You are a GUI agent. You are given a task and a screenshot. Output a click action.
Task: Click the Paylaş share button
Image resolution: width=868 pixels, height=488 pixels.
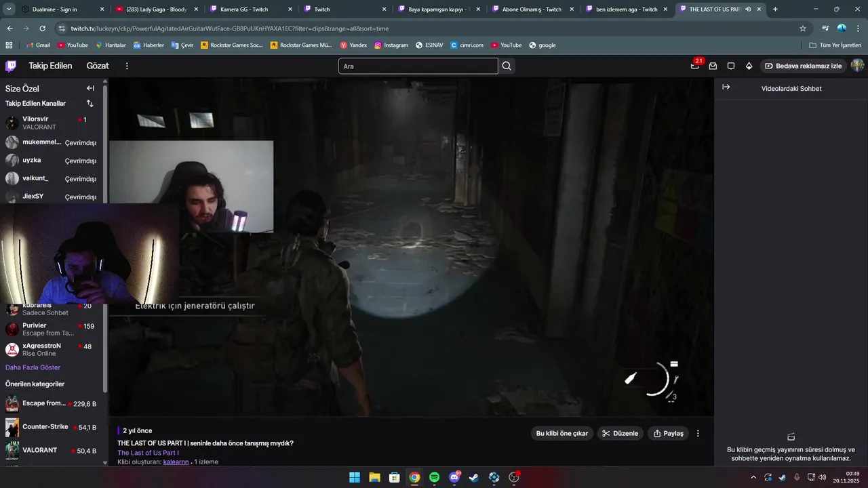(668, 433)
